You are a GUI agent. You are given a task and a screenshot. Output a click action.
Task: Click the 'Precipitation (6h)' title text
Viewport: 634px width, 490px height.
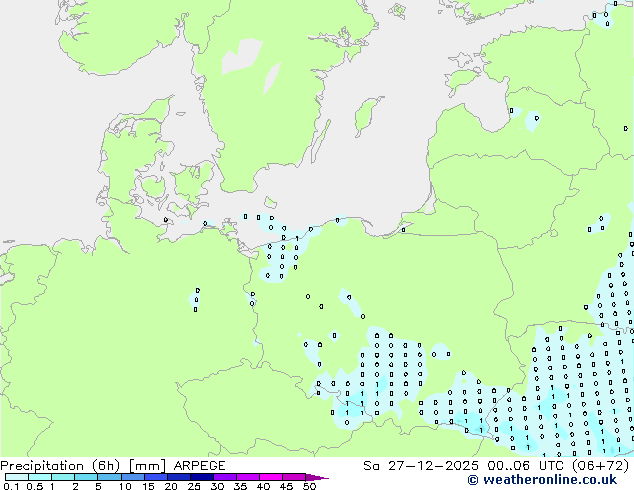click(x=60, y=466)
